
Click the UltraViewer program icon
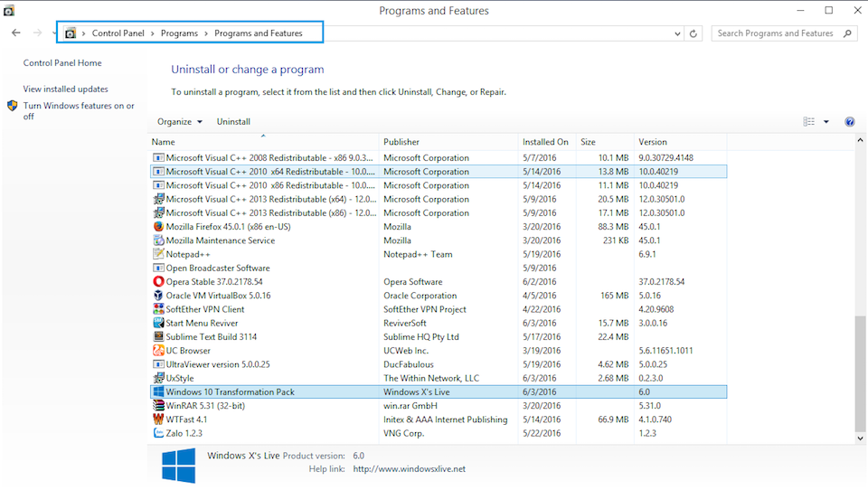158,364
